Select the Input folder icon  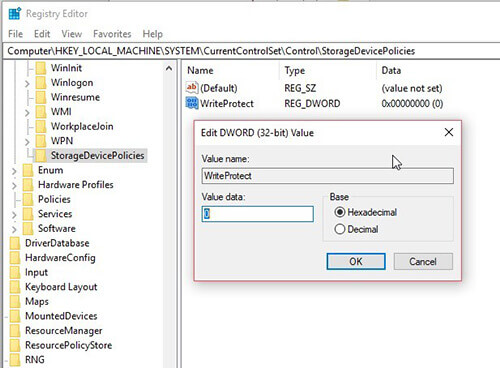pyautogui.click(x=15, y=272)
